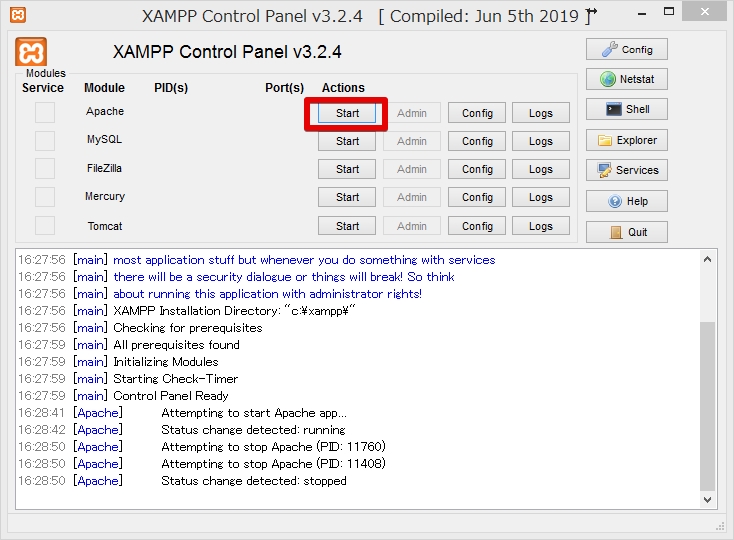Viewport: 734px width, 540px height.
Task: Click the log scrollbar down arrow
Action: (707, 499)
